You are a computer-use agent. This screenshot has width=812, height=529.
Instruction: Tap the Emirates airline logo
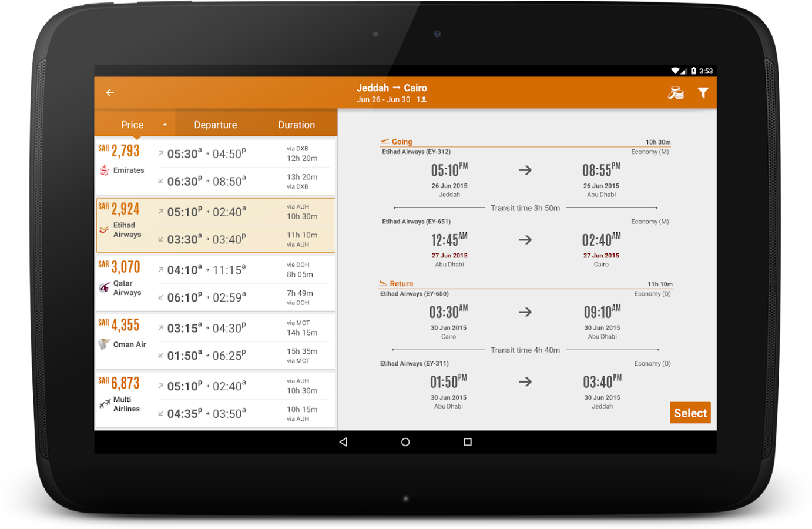point(105,170)
